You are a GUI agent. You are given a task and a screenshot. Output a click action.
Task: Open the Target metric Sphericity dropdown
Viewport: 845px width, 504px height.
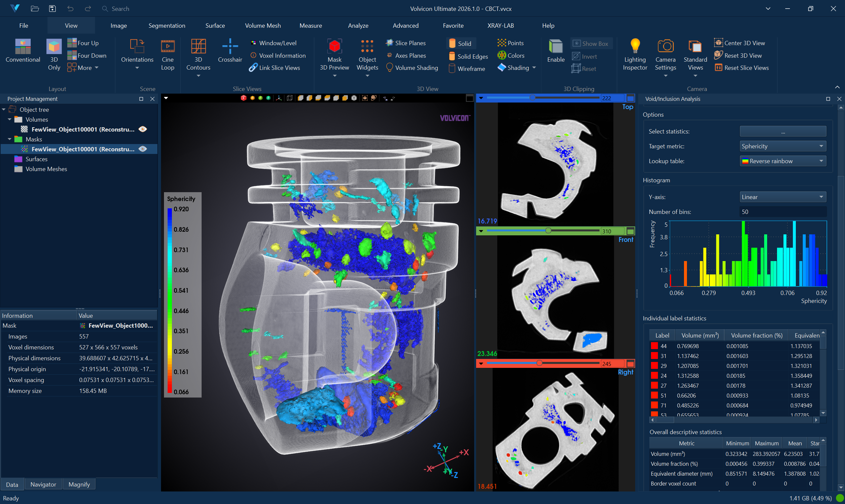(782, 146)
